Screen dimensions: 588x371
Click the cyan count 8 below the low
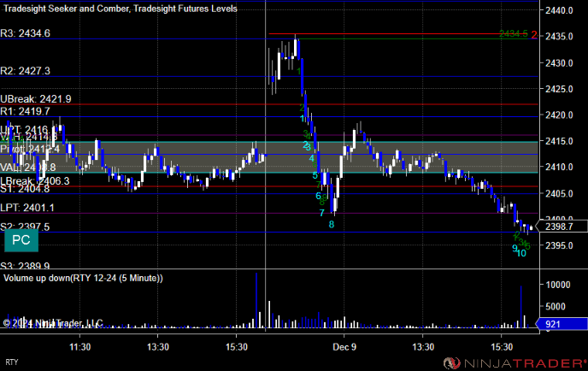(332, 225)
